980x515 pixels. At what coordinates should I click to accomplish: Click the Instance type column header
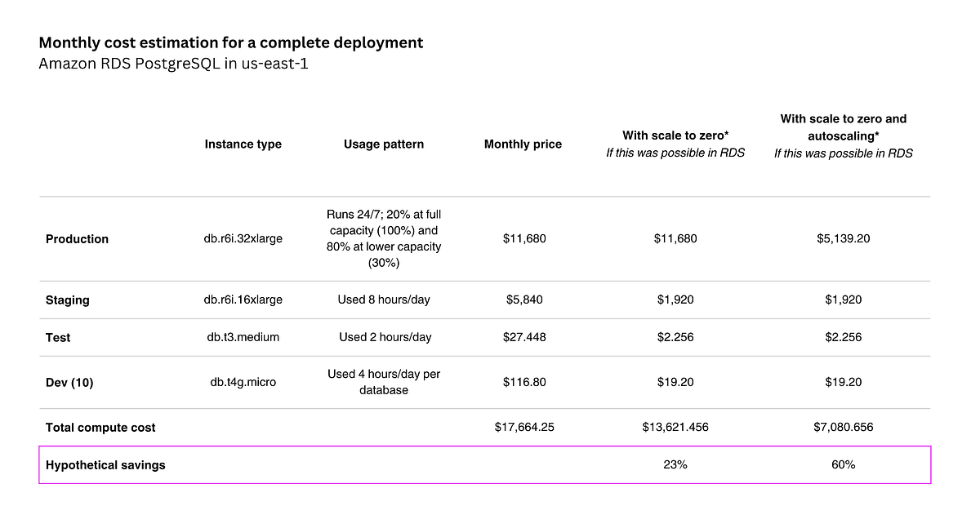click(x=243, y=144)
